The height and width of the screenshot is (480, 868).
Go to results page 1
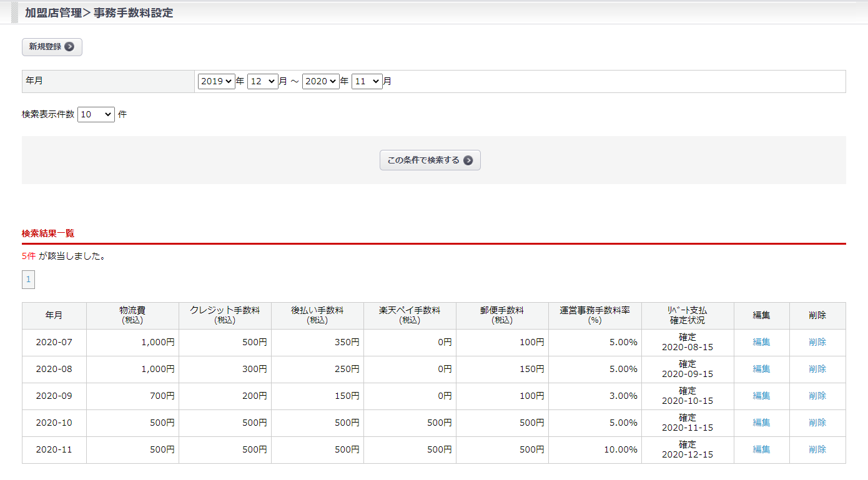pyautogui.click(x=28, y=280)
